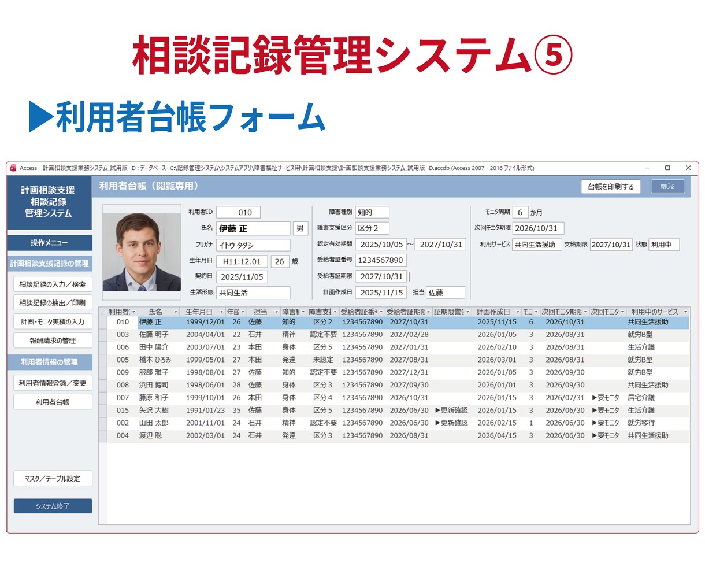Click the 障害支援区分 field 区分２
The width and height of the screenshot is (705, 588).
[x=372, y=228]
